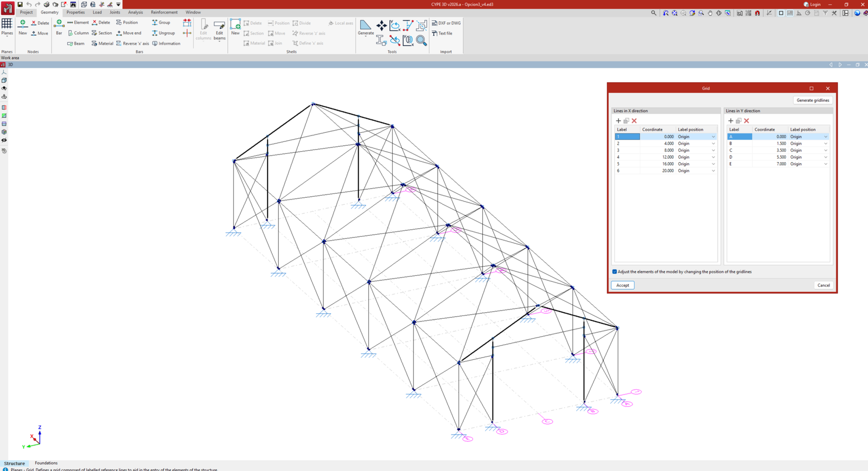Viewport: 868px width, 471px height.
Task: Delete selected line in Y direction
Action: 746,121
